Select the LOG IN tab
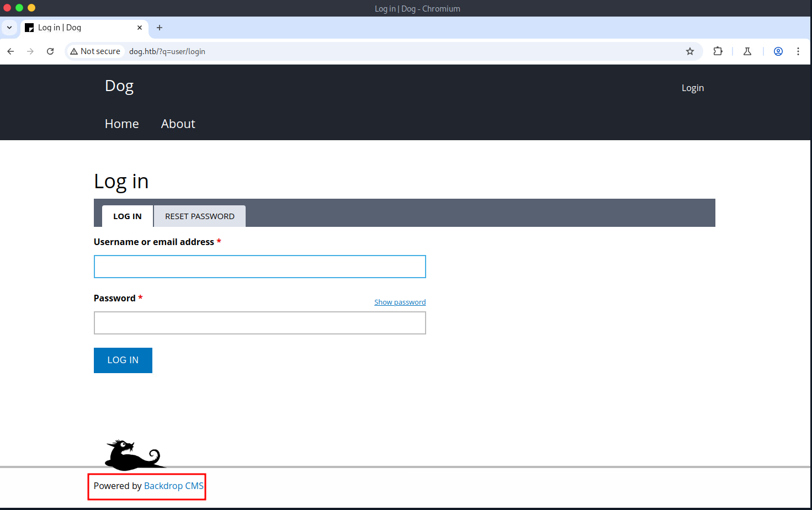This screenshot has width=812, height=510. (128, 216)
